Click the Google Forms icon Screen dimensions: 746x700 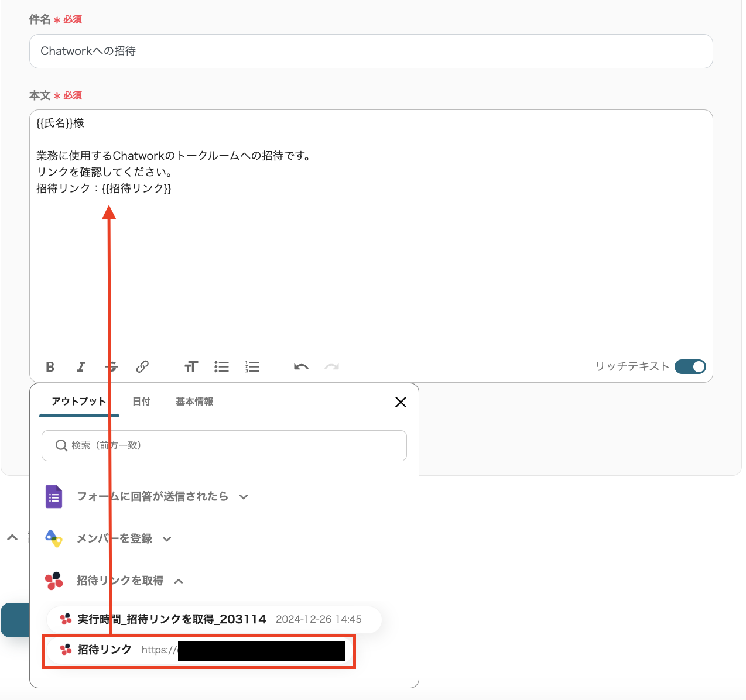[54, 496]
